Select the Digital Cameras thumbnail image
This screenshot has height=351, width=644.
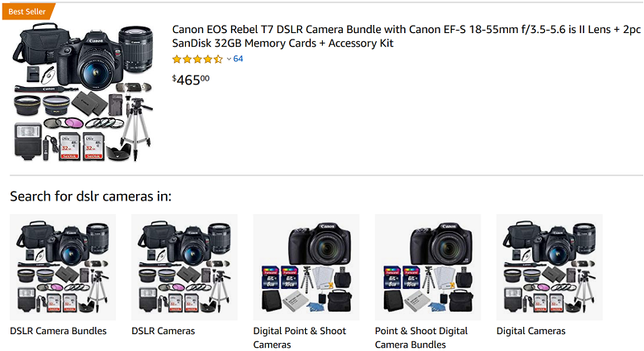[549, 268]
